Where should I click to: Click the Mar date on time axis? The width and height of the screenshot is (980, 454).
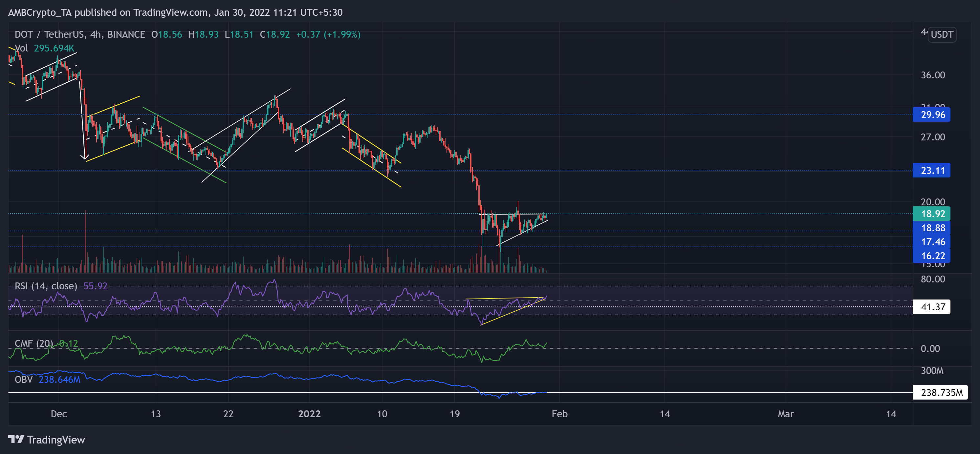point(786,414)
